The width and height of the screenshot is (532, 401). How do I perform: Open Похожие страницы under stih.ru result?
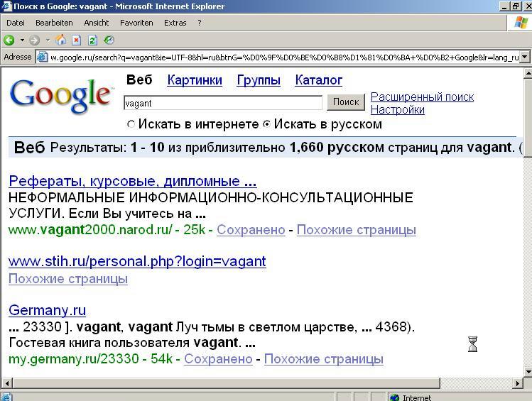point(68,279)
